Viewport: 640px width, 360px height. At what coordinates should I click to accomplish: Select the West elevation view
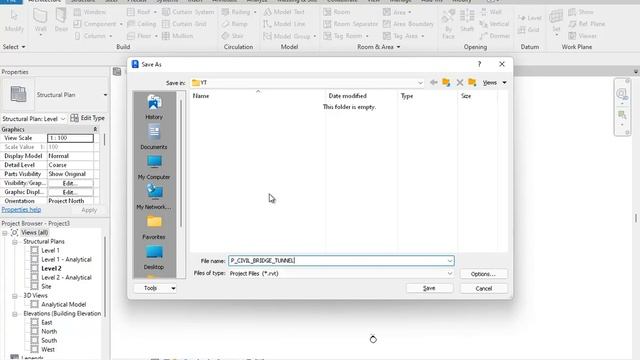[x=48, y=349]
